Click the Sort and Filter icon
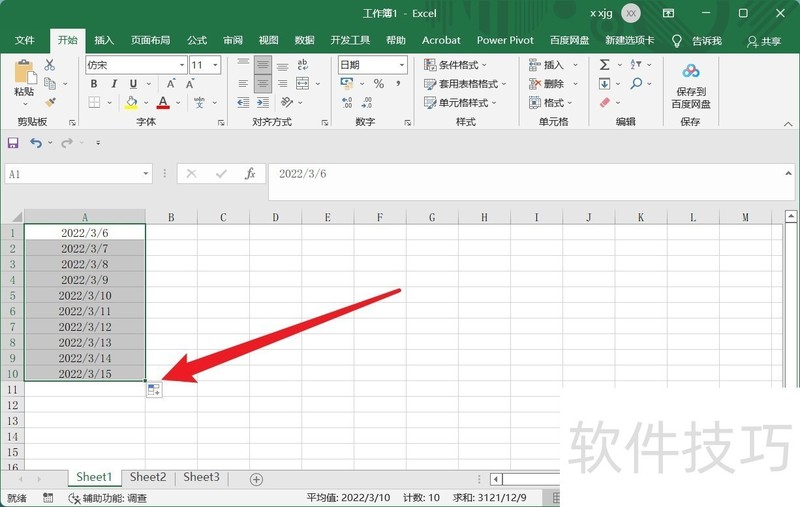800x507 pixels. (x=636, y=65)
